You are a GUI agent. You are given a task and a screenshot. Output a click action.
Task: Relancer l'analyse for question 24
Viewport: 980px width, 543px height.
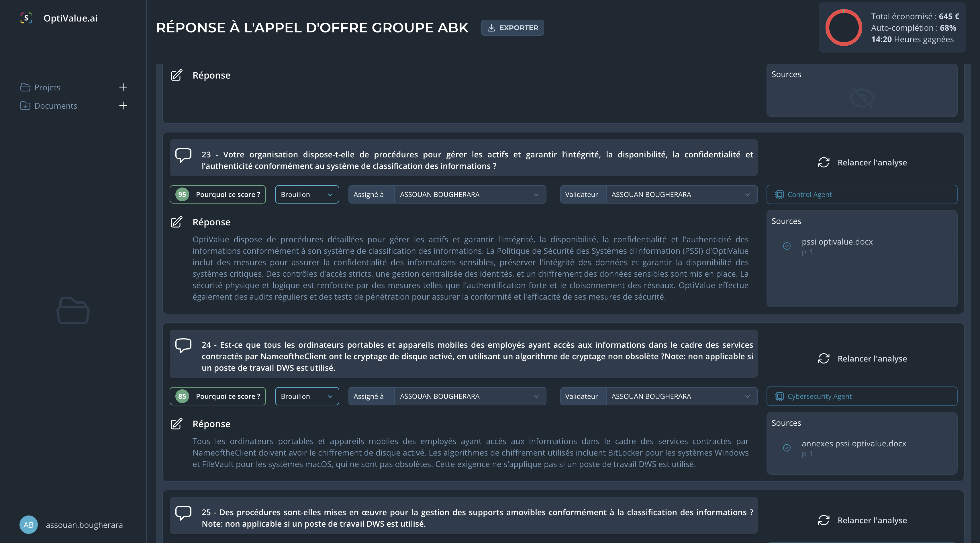point(862,358)
